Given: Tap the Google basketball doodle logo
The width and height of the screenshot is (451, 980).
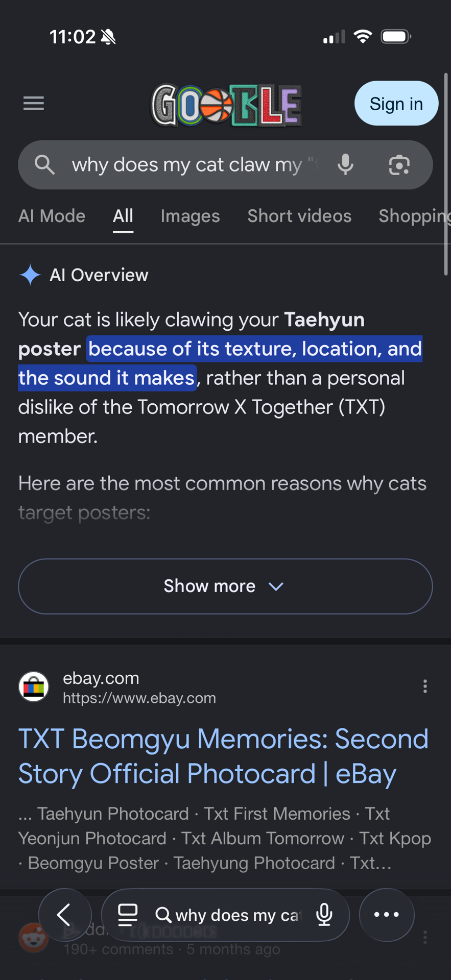Looking at the screenshot, I should [226, 105].
